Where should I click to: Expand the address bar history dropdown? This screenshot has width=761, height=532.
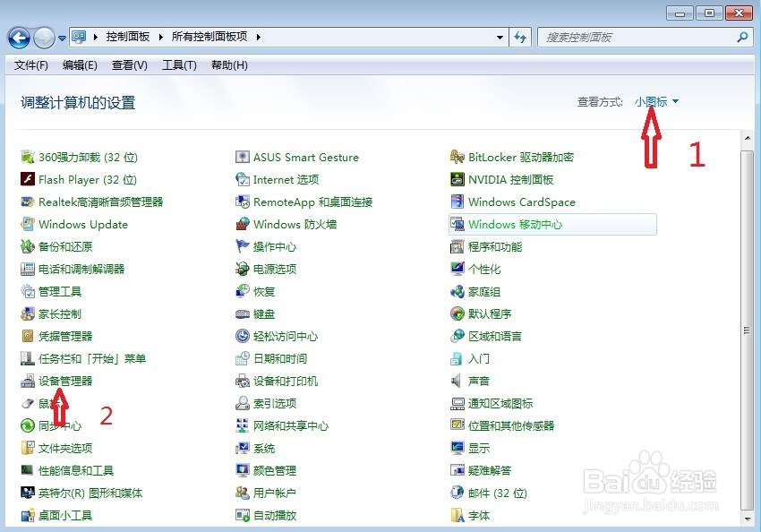(500, 37)
